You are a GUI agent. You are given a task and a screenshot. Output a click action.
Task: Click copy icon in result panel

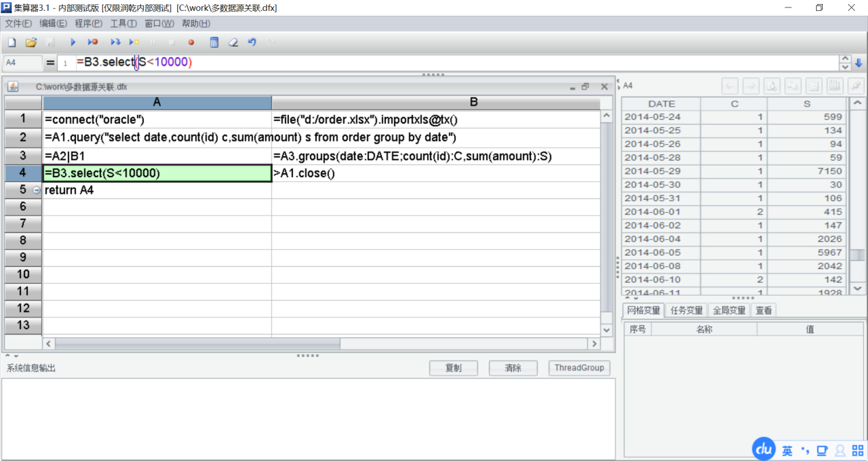pos(793,85)
